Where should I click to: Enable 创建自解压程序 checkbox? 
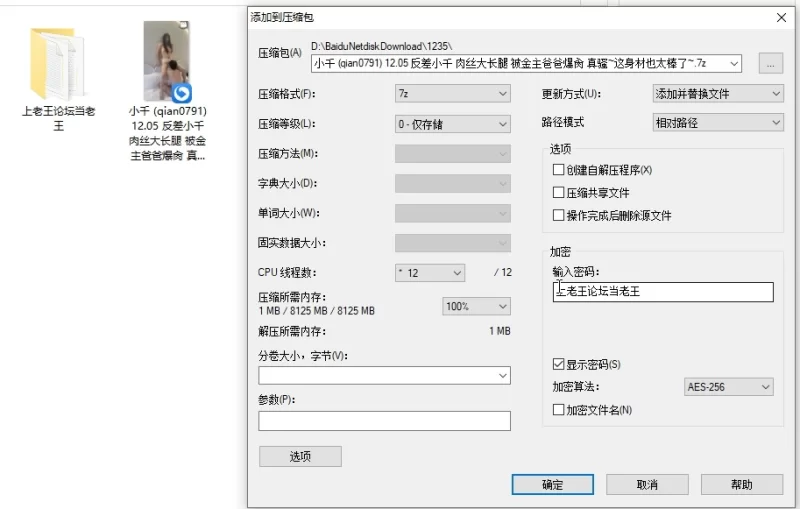tap(559, 170)
